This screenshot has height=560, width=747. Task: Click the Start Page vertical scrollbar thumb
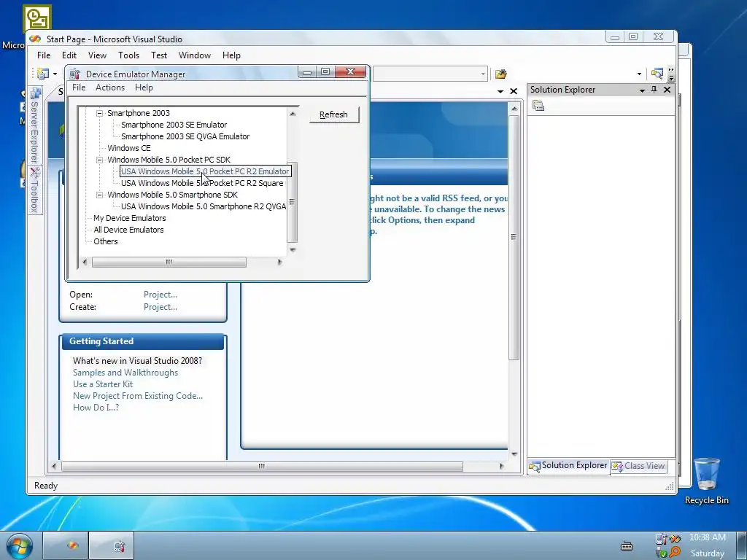click(x=514, y=237)
